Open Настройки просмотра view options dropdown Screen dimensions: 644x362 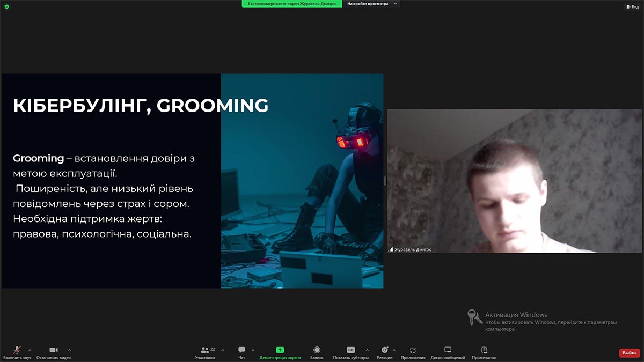pos(371,4)
